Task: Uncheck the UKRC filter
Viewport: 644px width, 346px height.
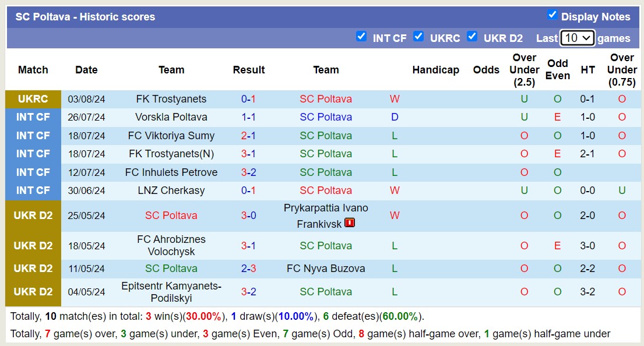Action: pyautogui.click(x=419, y=37)
